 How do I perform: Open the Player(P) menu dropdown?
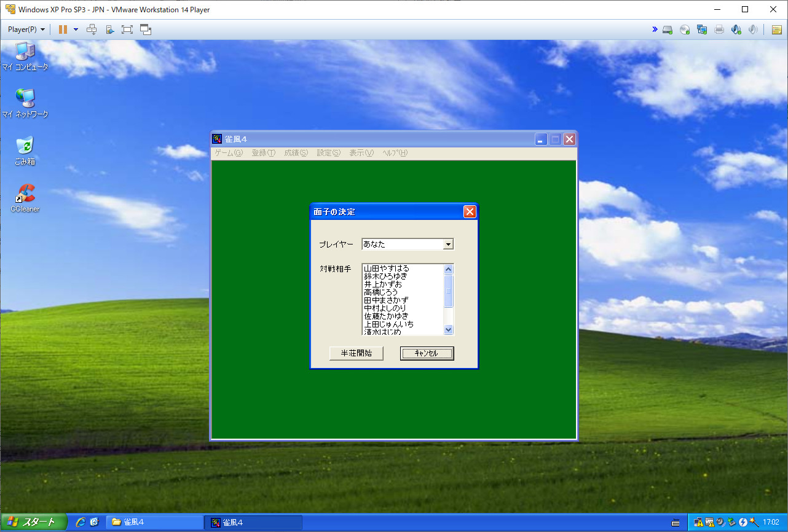point(26,29)
